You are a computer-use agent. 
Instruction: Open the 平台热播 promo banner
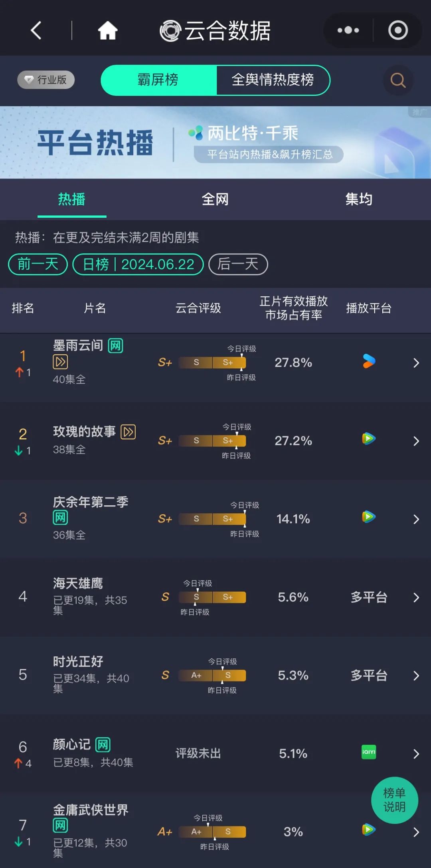click(x=215, y=142)
